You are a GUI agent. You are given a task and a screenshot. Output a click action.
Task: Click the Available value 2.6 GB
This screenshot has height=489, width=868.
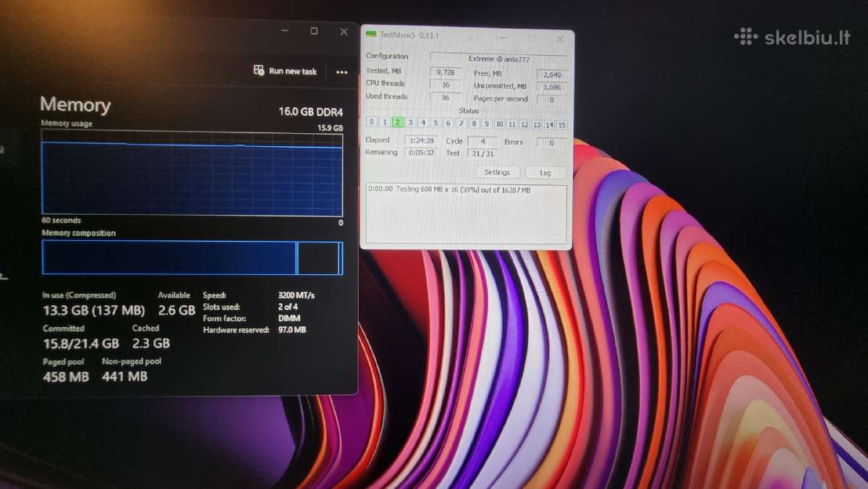pyautogui.click(x=176, y=310)
